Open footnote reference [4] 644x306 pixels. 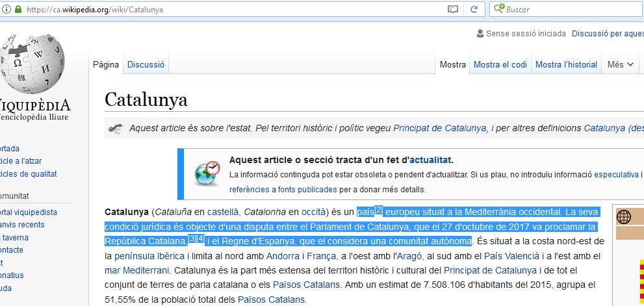click(200, 238)
